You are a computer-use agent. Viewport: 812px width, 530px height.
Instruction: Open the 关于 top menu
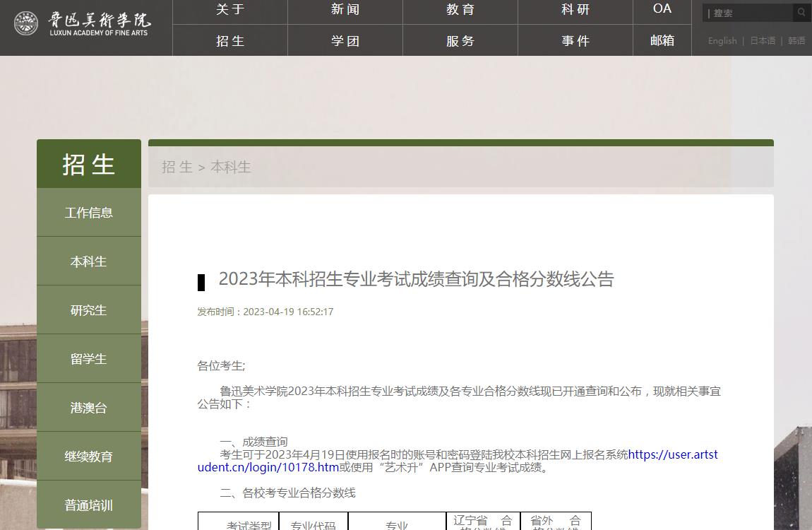(230, 10)
